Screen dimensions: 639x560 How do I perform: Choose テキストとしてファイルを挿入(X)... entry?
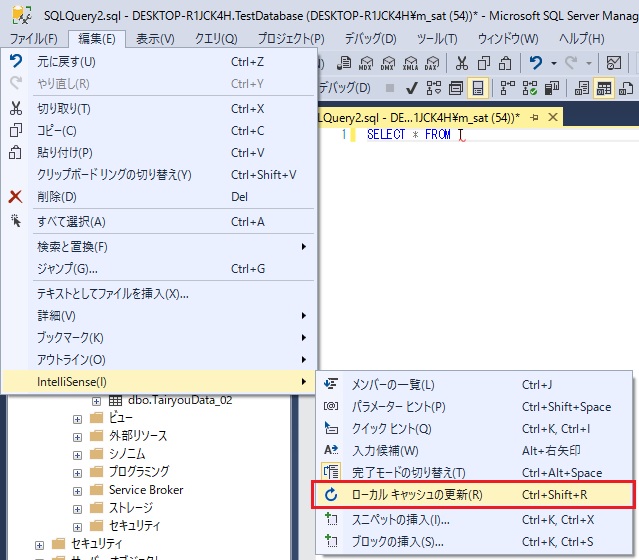pyautogui.click(x=159, y=293)
